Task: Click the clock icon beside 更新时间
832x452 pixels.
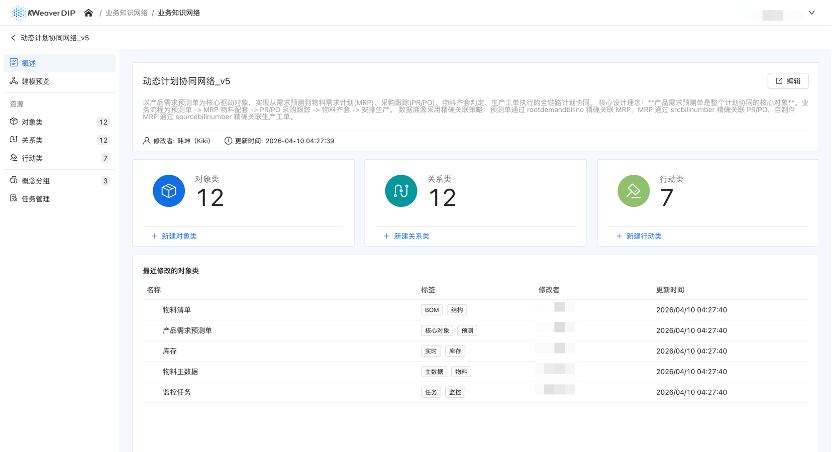Action: click(228, 141)
